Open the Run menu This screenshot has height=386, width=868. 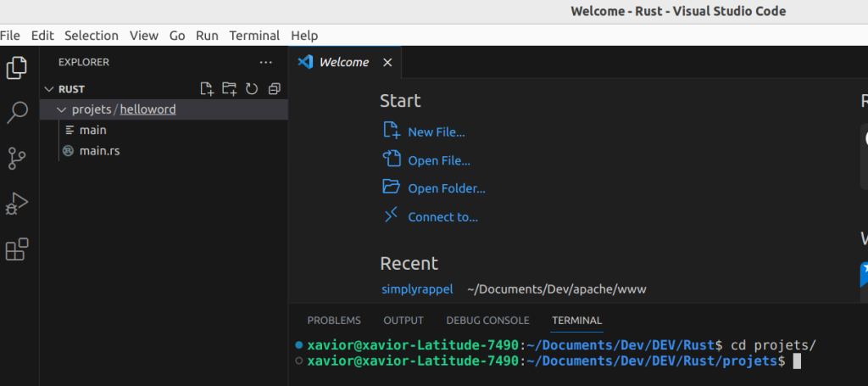(207, 36)
